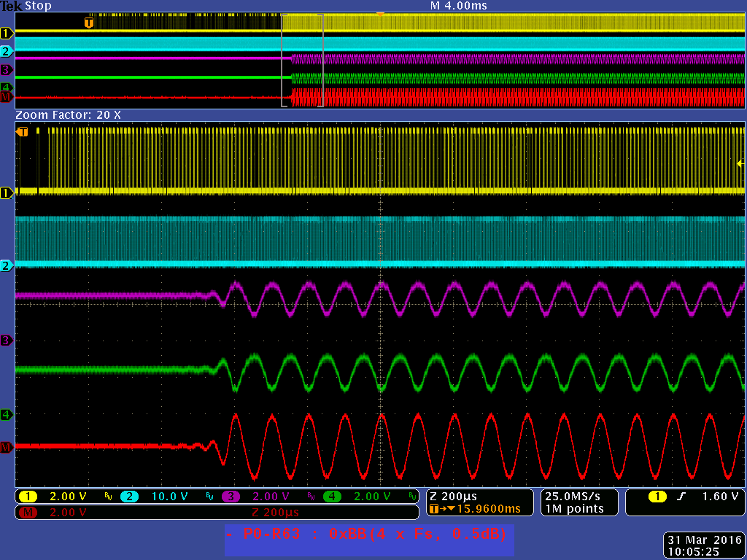
Task: Click the channel 4 green marker in overview
Action: (x=6, y=87)
